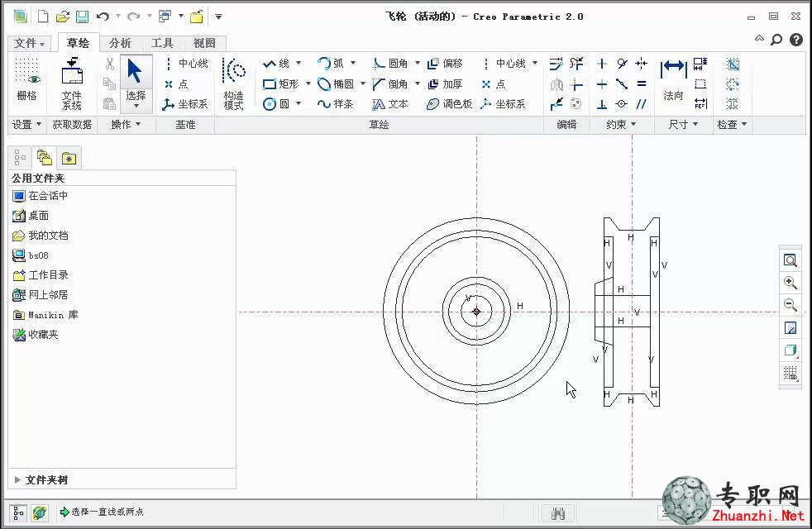Create a Reference dimension with the REF icon

point(700,103)
